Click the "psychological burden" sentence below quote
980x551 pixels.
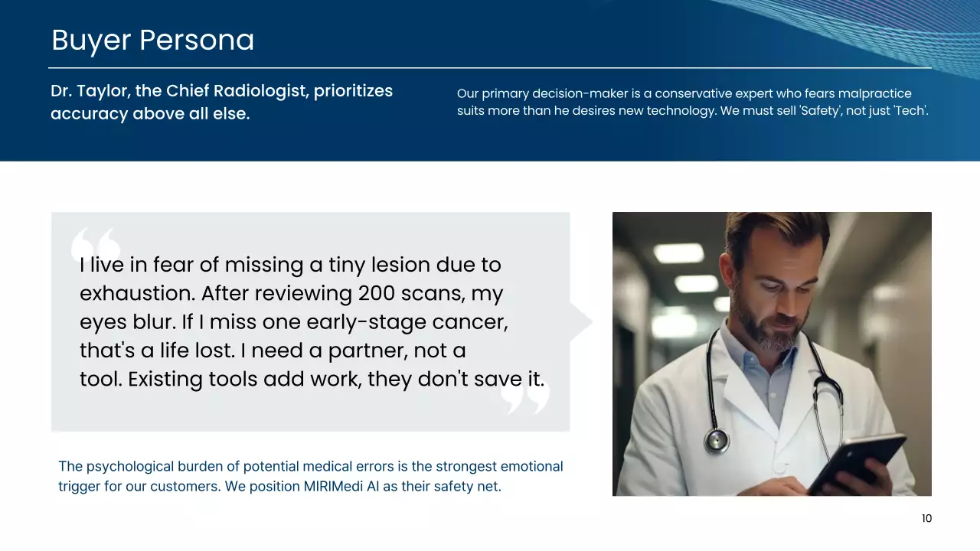click(x=310, y=466)
